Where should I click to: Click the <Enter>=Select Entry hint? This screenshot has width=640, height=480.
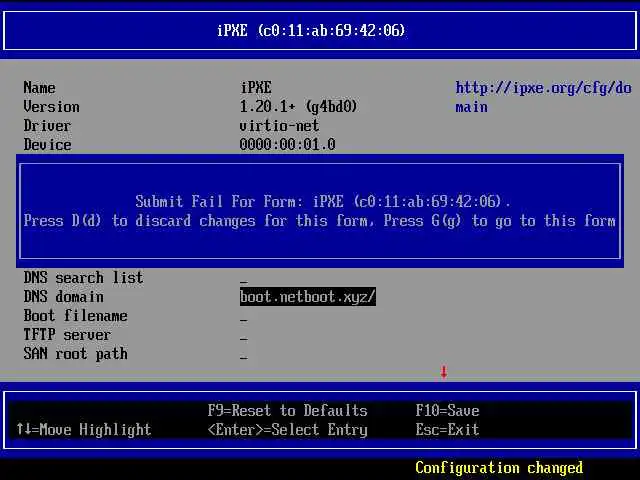pos(287,429)
